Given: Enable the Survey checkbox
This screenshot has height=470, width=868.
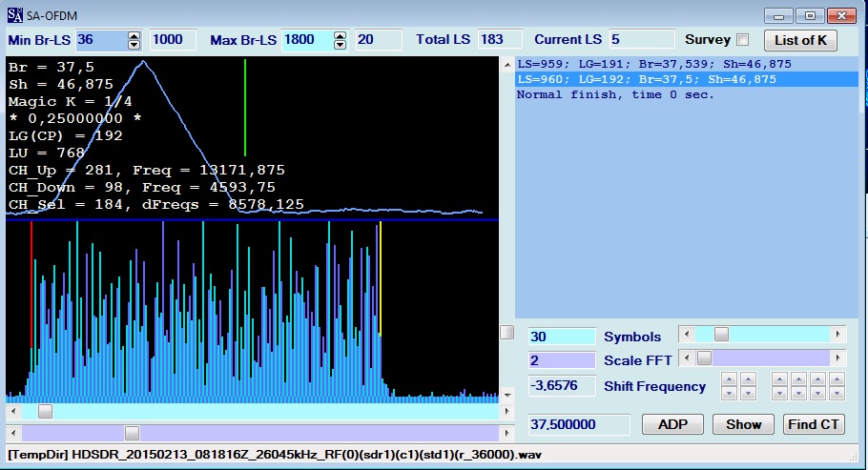Looking at the screenshot, I should click(743, 40).
